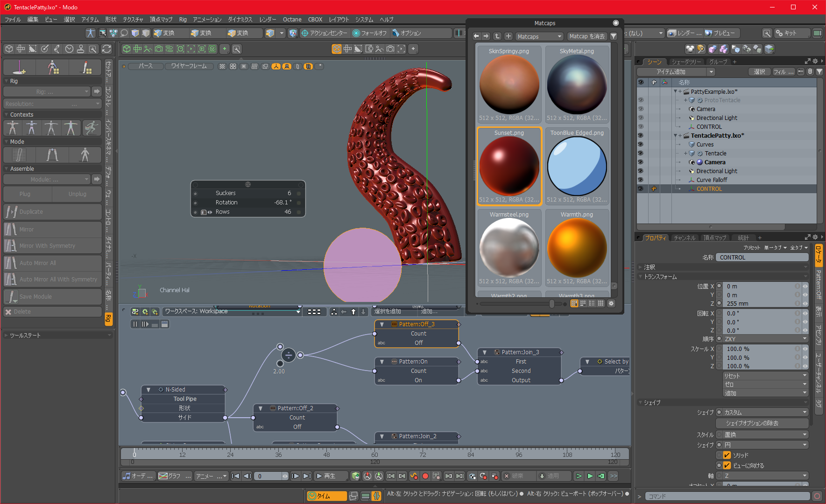Screen dimensions: 826x504
Task: Open the アイテム追加 dropdown
Action: point(676,72)
